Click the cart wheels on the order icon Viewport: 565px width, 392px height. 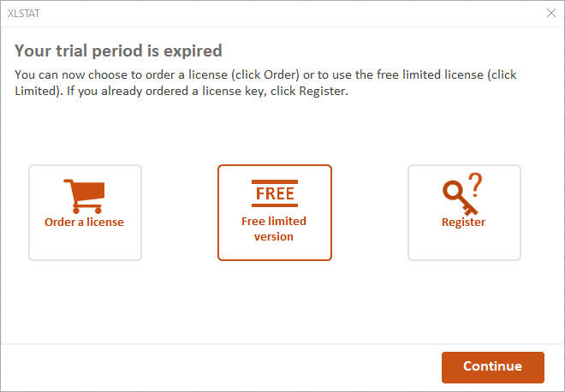coord(86,210)
